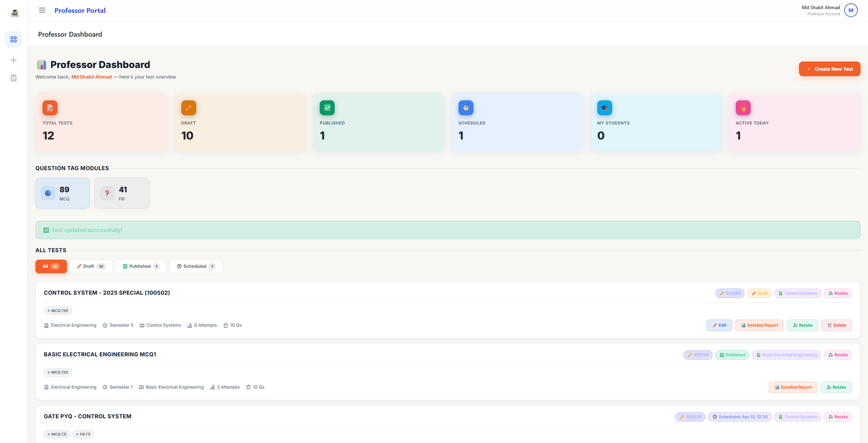Click Create New Test button

829,68
